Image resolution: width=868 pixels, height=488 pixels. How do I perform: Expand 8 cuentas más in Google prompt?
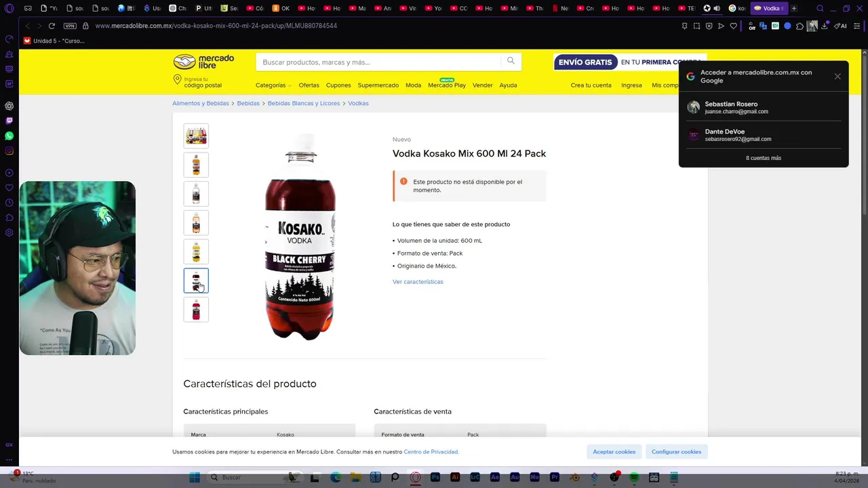tap(764, 158)
